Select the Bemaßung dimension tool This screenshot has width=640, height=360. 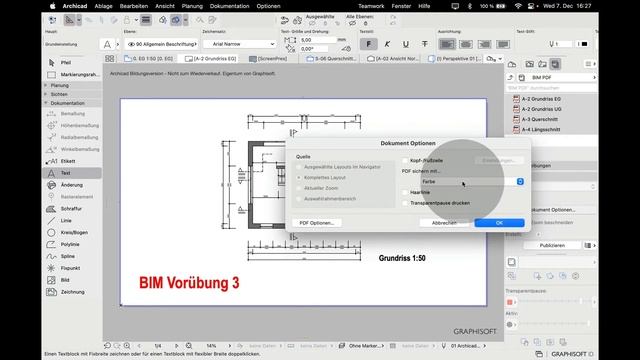pyautogui.click(x=72, y=113)
